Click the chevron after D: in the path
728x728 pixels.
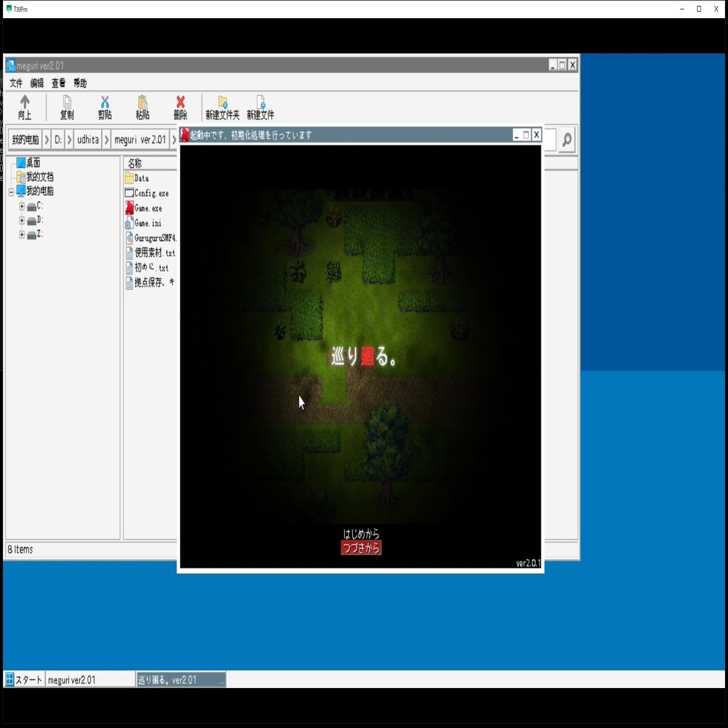tap(69, 140)
